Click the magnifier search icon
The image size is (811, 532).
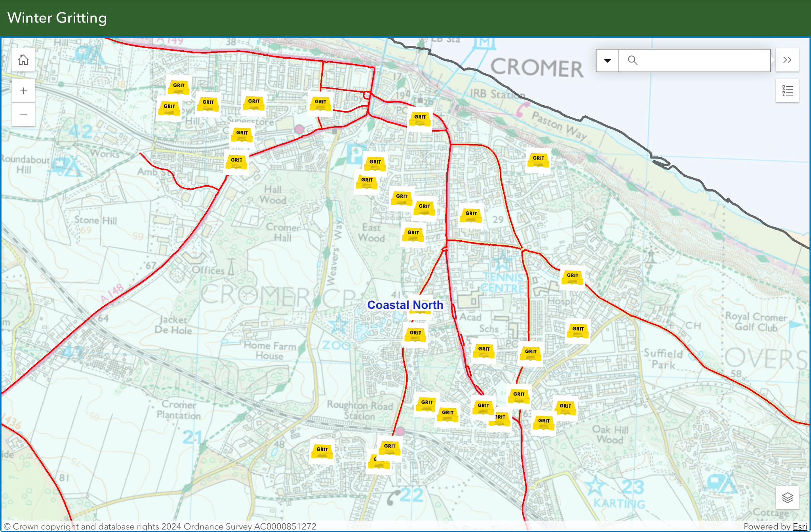(x=632, y=60)
